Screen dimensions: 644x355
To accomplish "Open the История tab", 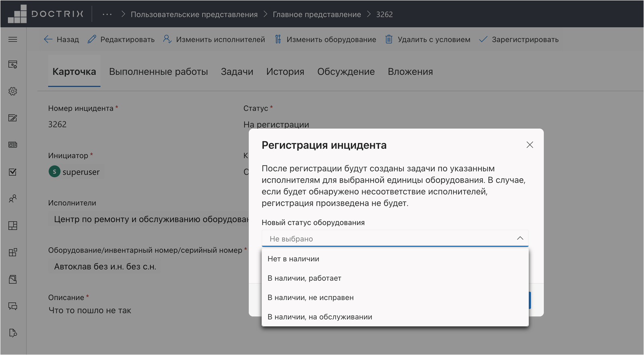I will coord(285,72).
